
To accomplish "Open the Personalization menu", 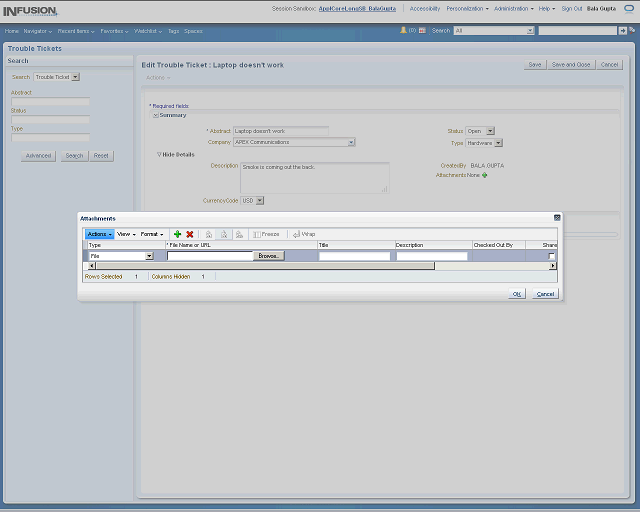I will [467, 9].
